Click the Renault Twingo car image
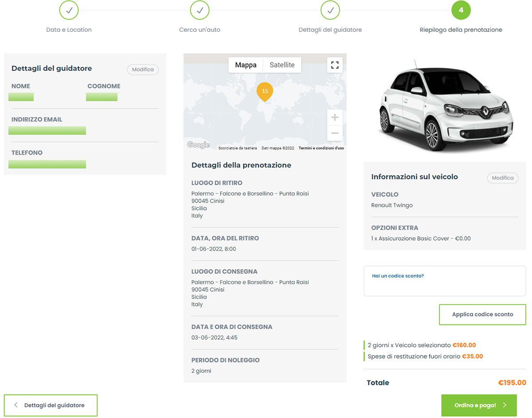Image resolution: width=532 pixels, height=418 pixels. [445, 106]
